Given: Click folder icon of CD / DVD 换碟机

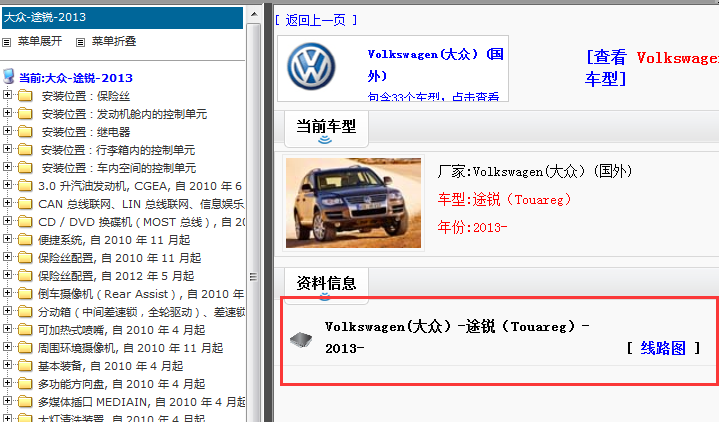Looking at the screenshot, I should click(x=25, y=222).
